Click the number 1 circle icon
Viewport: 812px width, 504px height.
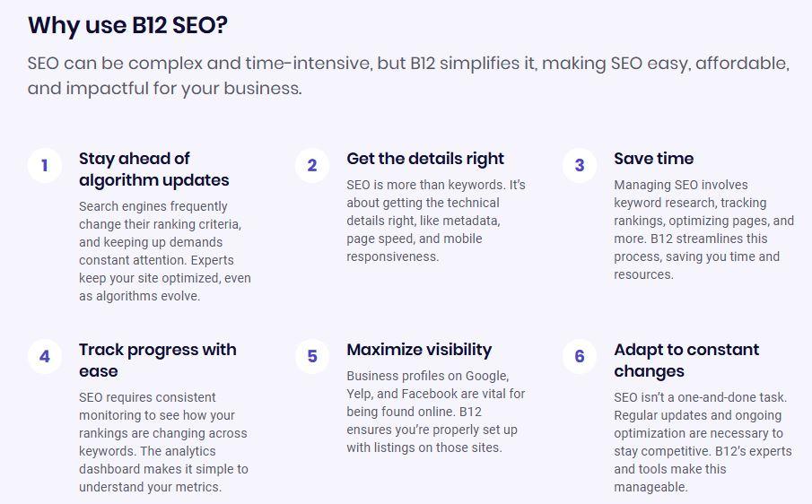pos(44,166)
